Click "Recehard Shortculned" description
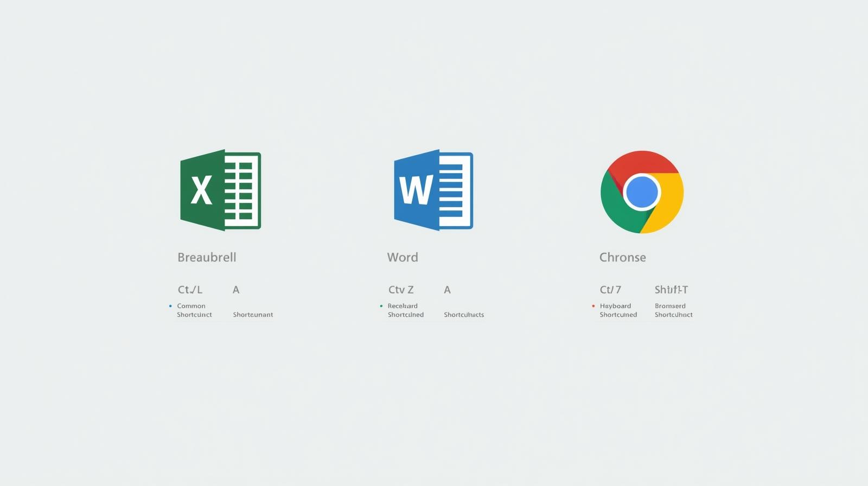The height and width of the screenshot is (486, 868). pyautogui.click(x=405, y=310)
